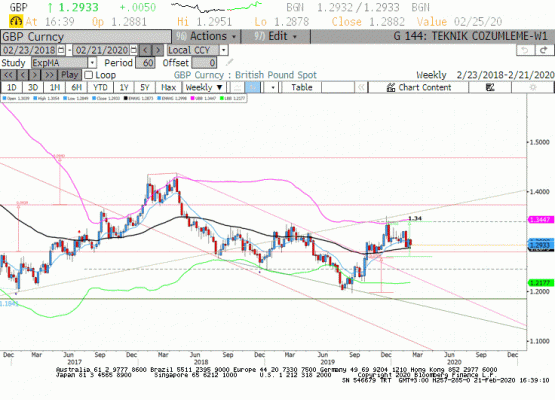
Task: Open the end date calendar picker
Action: point(134,50)
